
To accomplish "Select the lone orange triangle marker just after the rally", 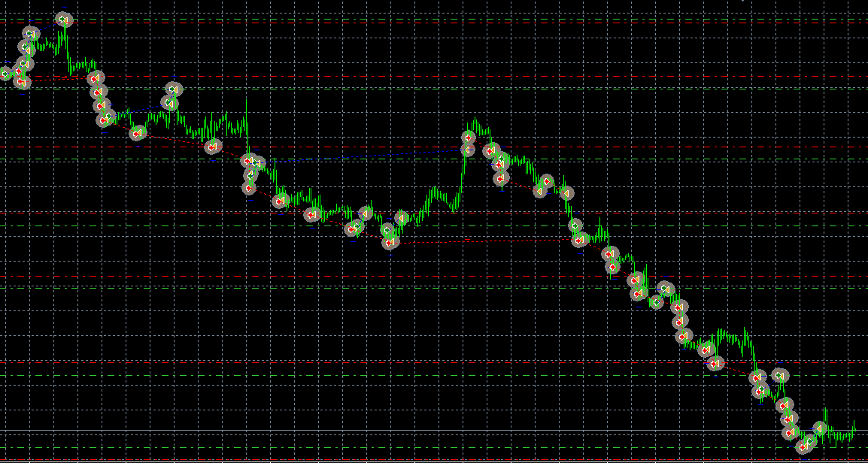I will point(566,194).
